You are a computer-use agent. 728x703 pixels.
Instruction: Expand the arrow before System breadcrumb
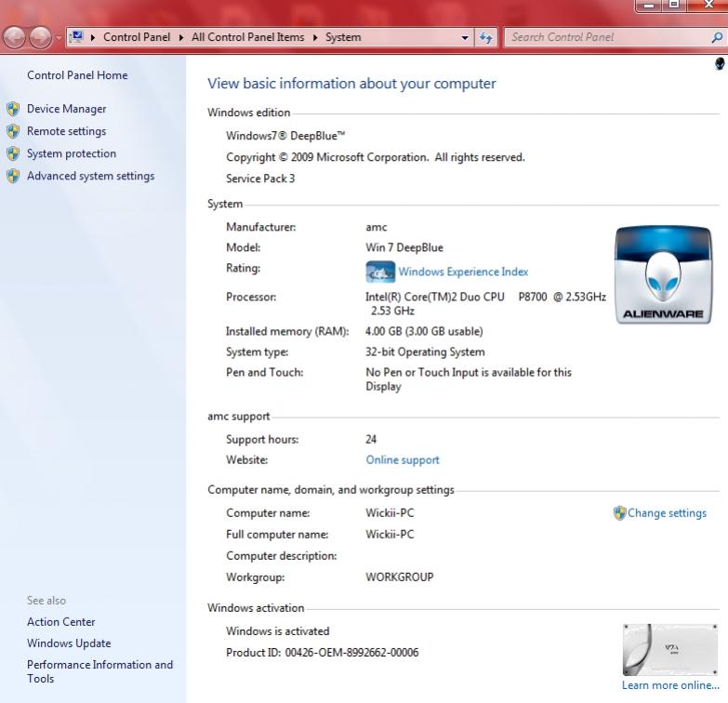(x=315, y=37)
